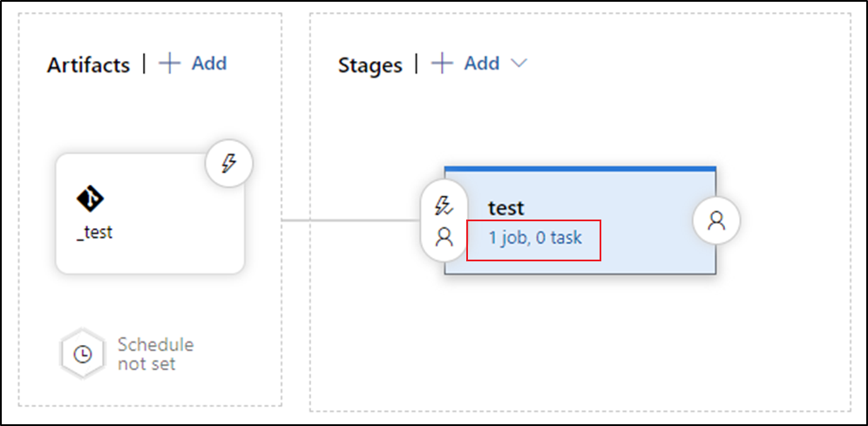Click the Artifacts section heading
This screenshot has height=426, width=868.
click(x=88, y=65)
